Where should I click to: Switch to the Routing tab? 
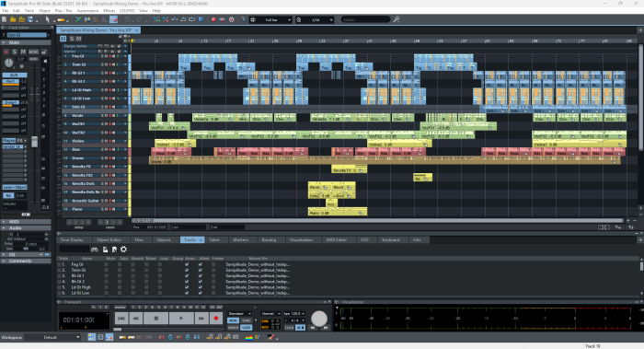pyautogui.click(x=269, y=239)
